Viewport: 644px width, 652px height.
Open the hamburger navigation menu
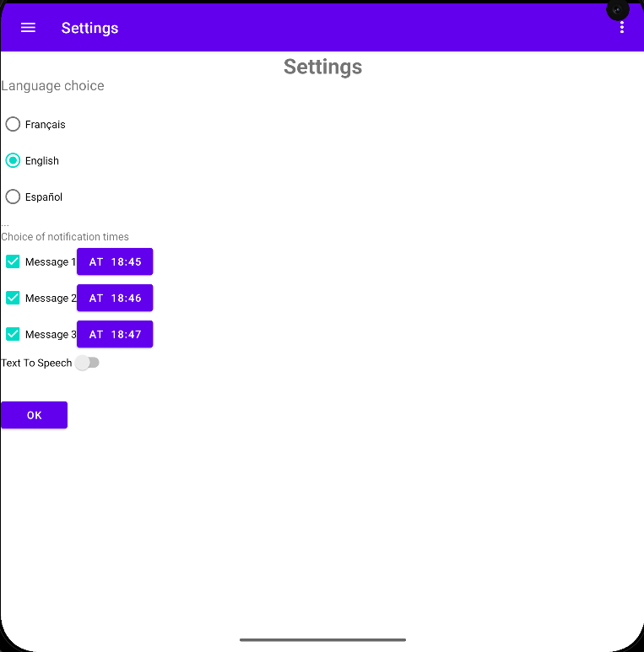click(x=28, y=28)
